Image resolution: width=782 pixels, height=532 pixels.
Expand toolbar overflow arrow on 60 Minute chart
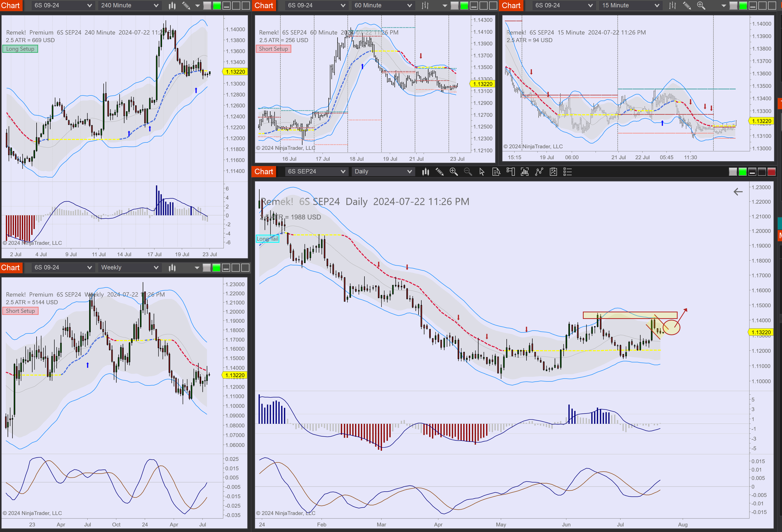pos(445,6)
